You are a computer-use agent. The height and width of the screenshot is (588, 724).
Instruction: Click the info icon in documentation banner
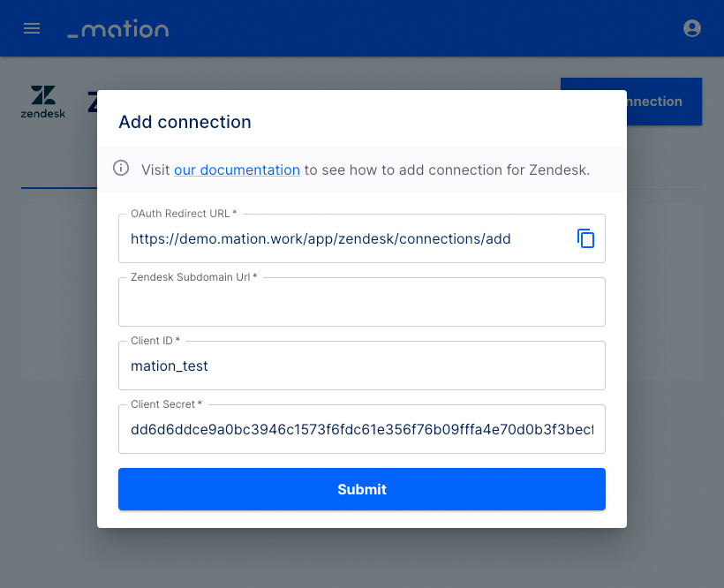click(121, 168)
